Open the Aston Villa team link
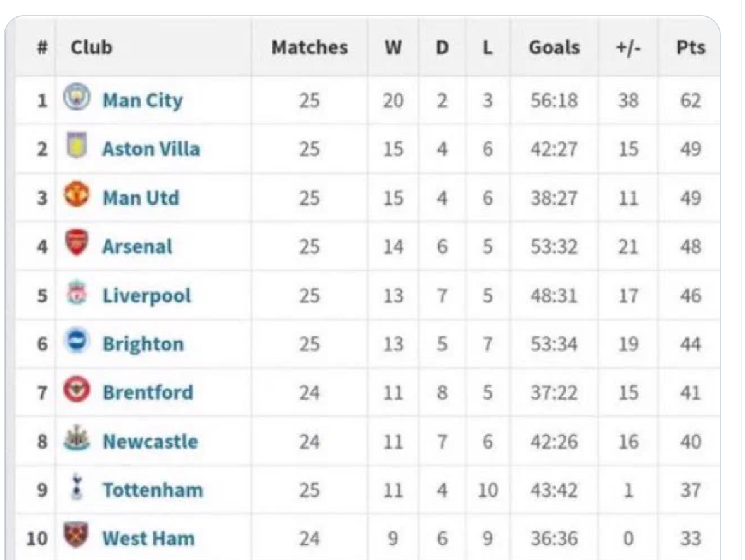Screen dimensions: 745x560 pyautogui.click(x=151, y=149)
